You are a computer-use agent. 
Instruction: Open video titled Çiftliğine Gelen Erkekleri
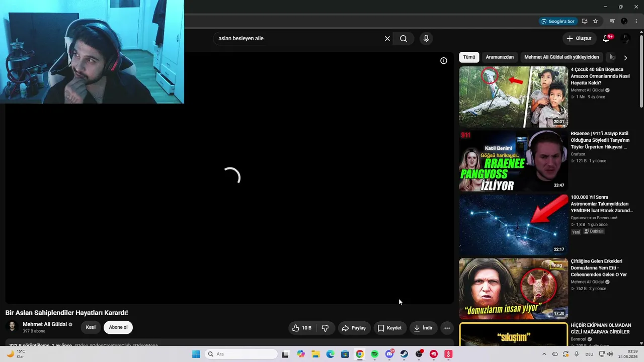point(599,268)
